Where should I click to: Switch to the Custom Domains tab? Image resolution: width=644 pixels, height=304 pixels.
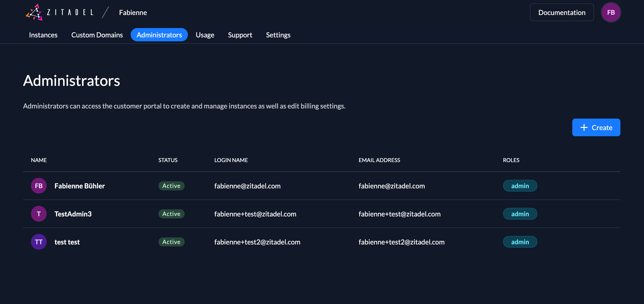click(x=97, y=34)
